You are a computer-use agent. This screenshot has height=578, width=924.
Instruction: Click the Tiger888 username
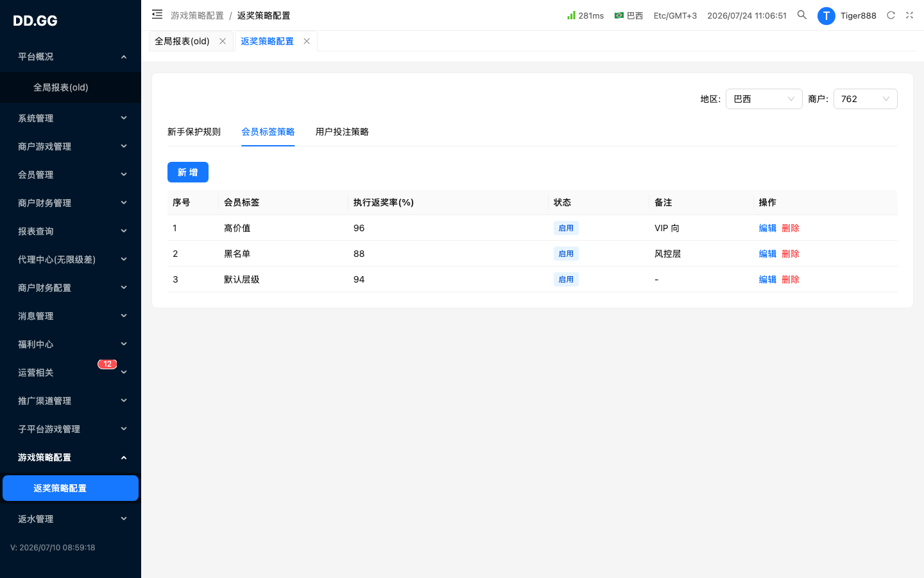pos(859,15)
